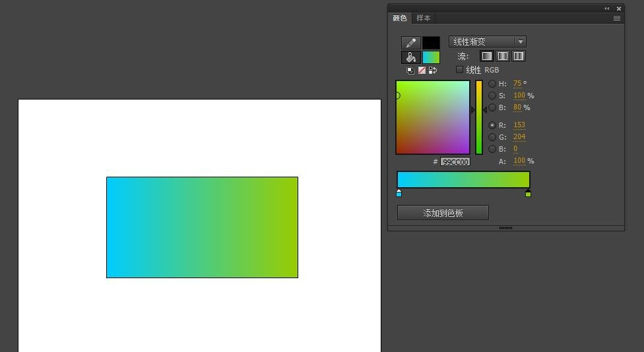The width and height of the screenshot is (644, 352).
Task: Click the hex color field 99CC00
Action: click(455, 161)
